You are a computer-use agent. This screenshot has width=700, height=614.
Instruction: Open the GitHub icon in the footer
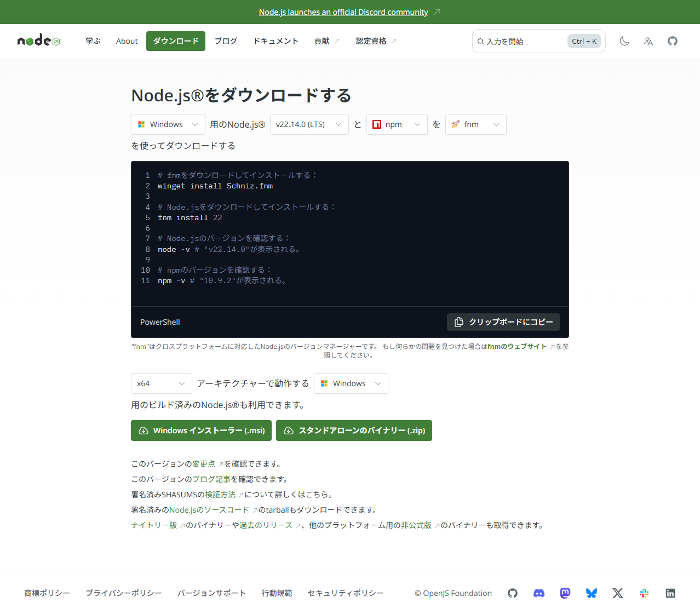pos(512,593)
